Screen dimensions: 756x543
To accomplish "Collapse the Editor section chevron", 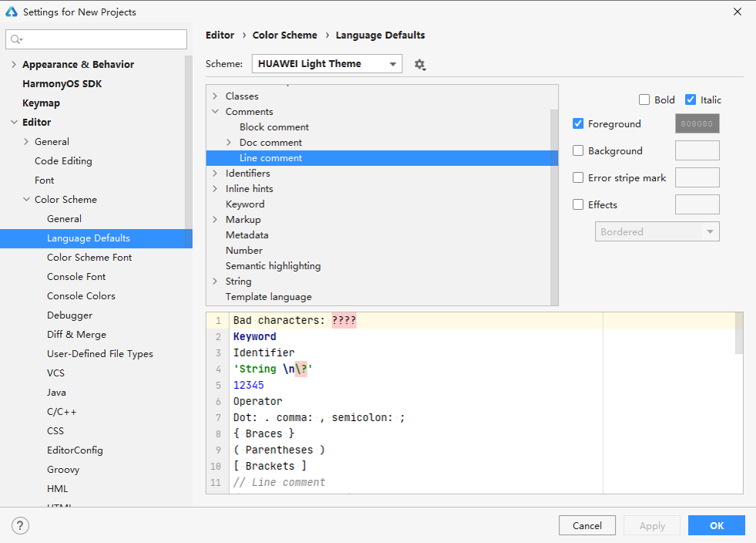I will click(x=14, y=122).
